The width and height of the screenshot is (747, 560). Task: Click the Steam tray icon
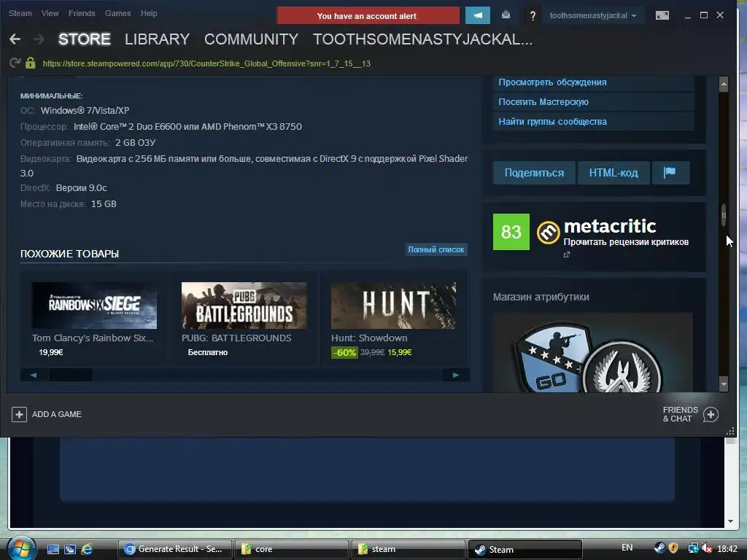click(x=659, y=548)
